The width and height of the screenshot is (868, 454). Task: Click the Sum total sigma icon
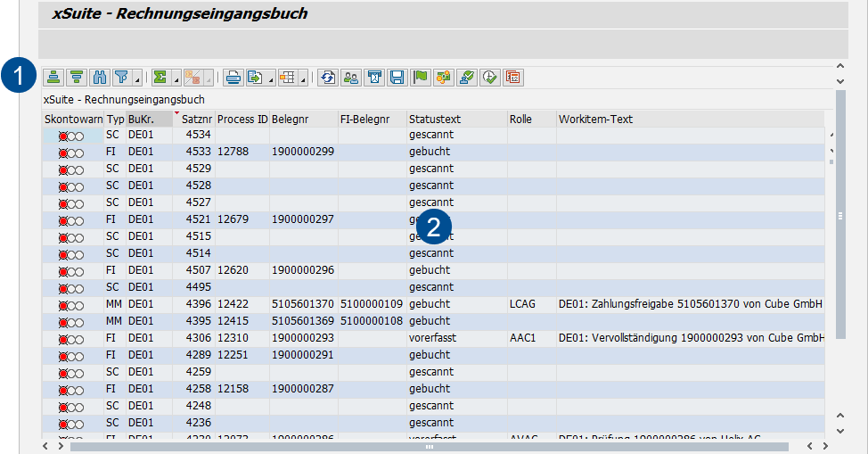pyautogui.click(x=160, y=78)
